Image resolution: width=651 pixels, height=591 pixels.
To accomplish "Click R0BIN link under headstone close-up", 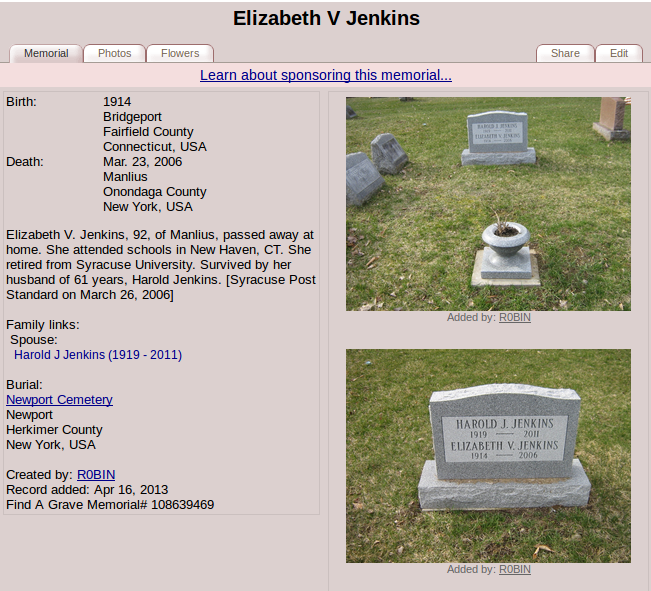I will pyautogui.click(x=515, y=570).
